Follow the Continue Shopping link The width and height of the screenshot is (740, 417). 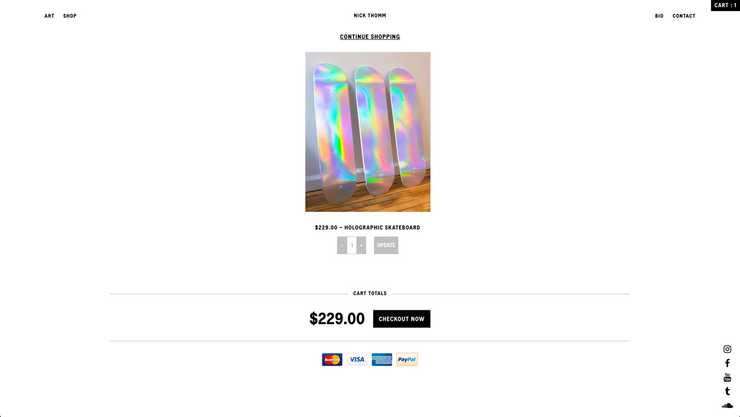[370, 37]
